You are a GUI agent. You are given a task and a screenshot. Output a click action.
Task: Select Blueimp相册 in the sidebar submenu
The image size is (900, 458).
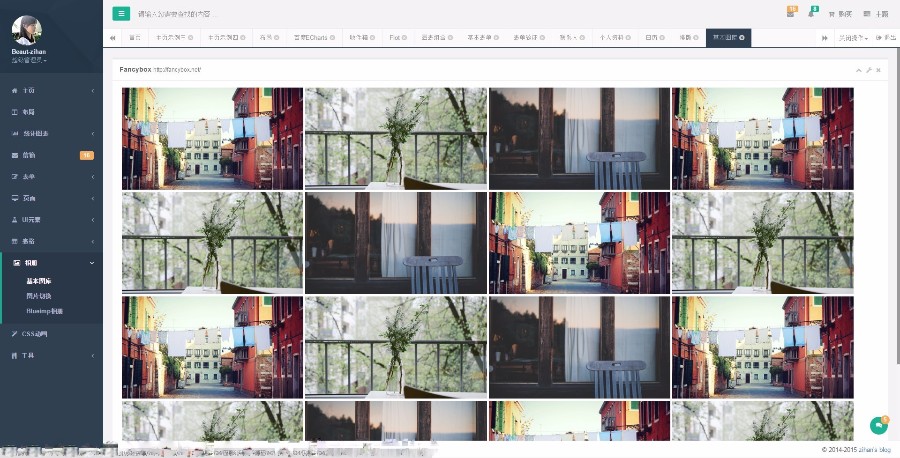click(45, 311)
